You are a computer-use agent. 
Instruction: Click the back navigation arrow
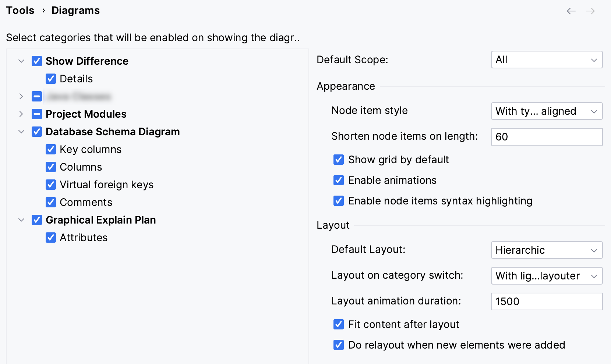[x=571, y=11]
